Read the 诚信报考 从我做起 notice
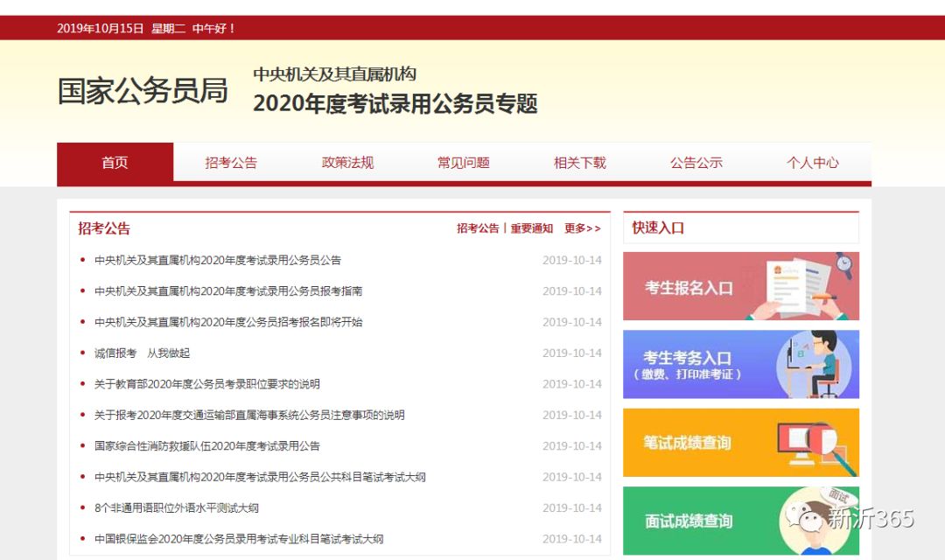Screen dimensions: 945x560 pos(142,353)
